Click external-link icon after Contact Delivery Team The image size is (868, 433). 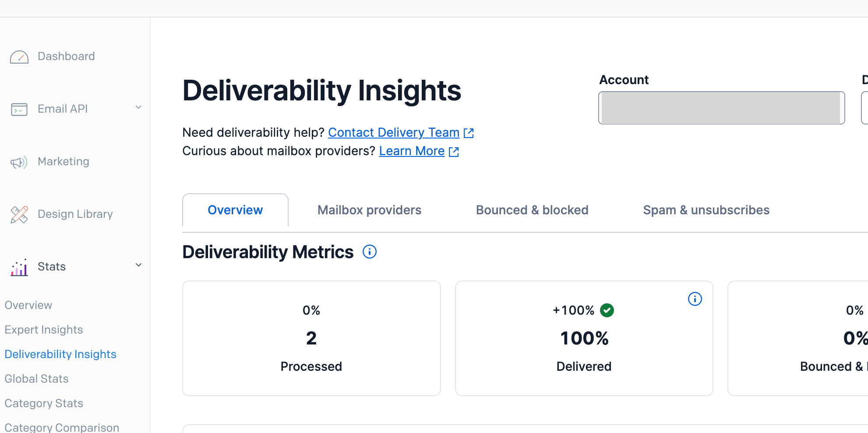469,133
